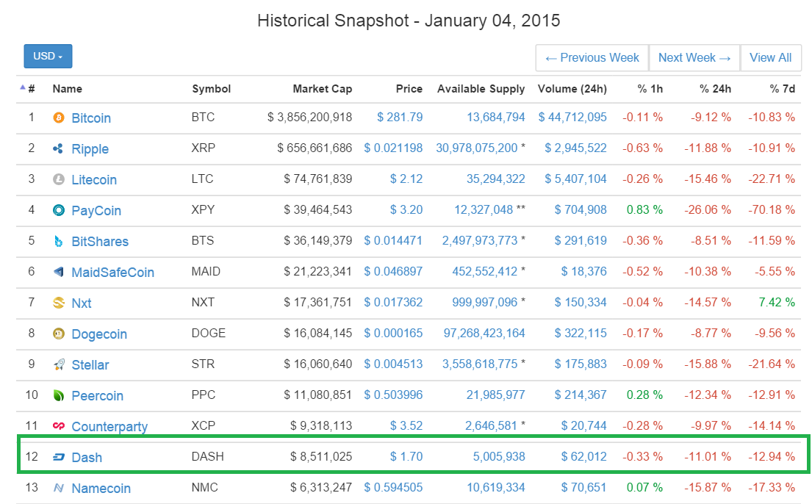Click the DOGE symbol cell
The height and width of the screenshot is (504, 812).
pos(209,333)
